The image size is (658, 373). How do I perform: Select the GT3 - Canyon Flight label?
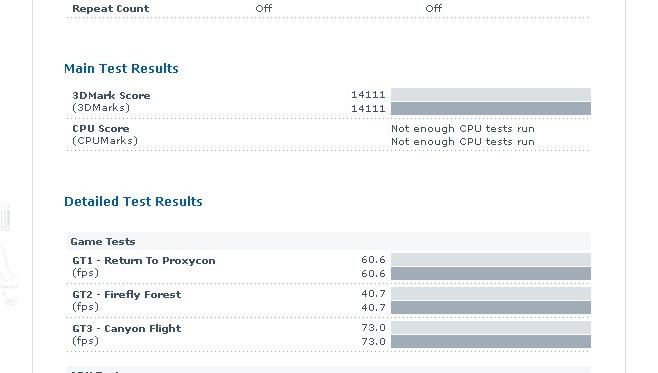[127, 329]
